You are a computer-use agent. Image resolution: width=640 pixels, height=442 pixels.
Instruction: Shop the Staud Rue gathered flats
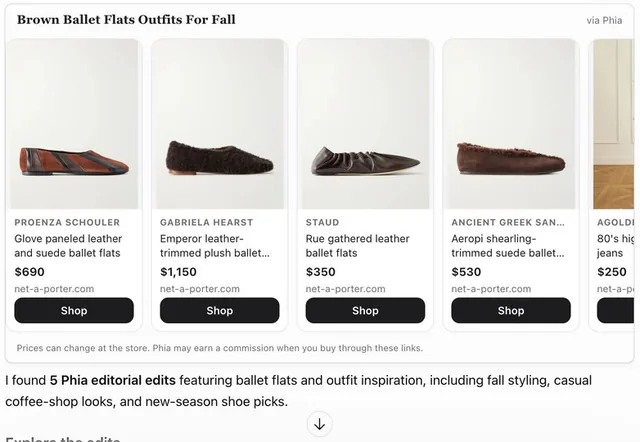pyautogui.click(x=365, y=311)
